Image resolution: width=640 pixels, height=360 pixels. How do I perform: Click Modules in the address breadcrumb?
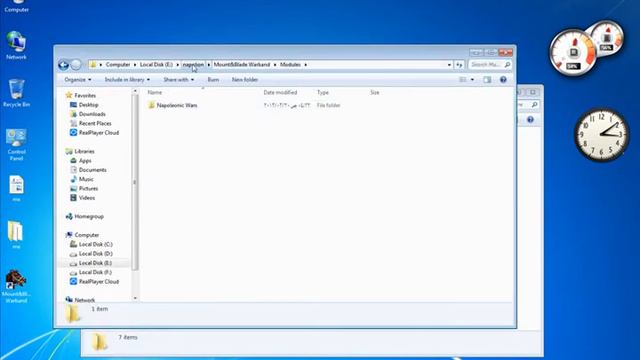290,64
